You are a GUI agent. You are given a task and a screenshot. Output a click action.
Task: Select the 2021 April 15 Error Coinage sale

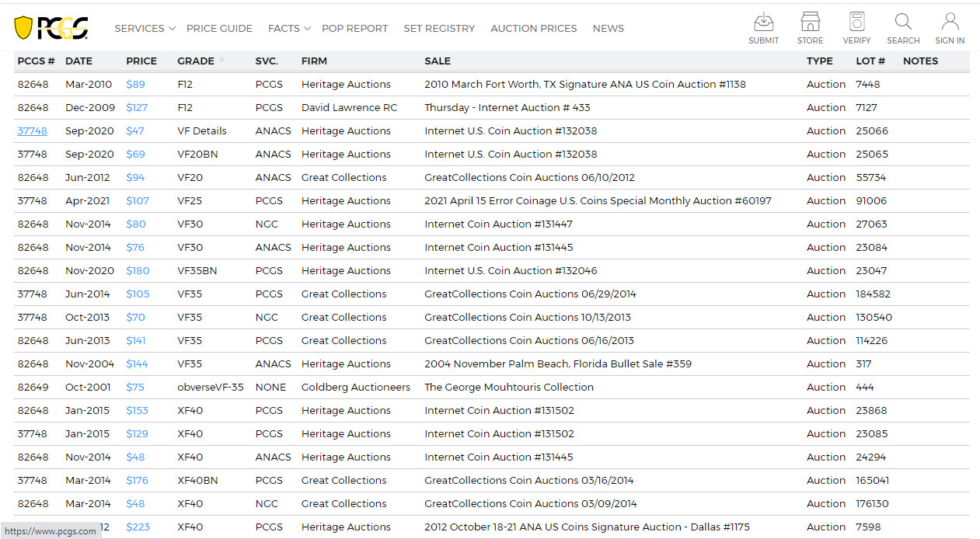[598, 200]
